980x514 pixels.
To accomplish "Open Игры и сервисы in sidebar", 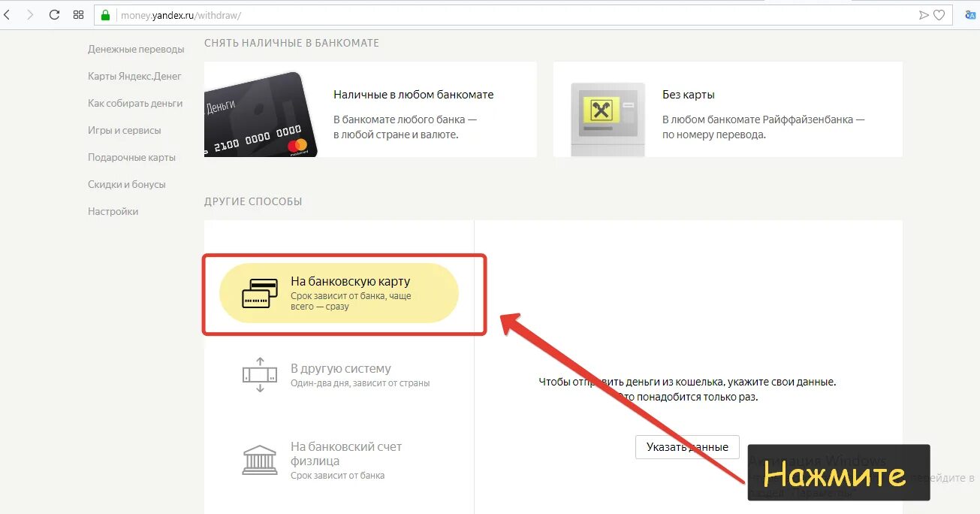I will click(125, 131).
